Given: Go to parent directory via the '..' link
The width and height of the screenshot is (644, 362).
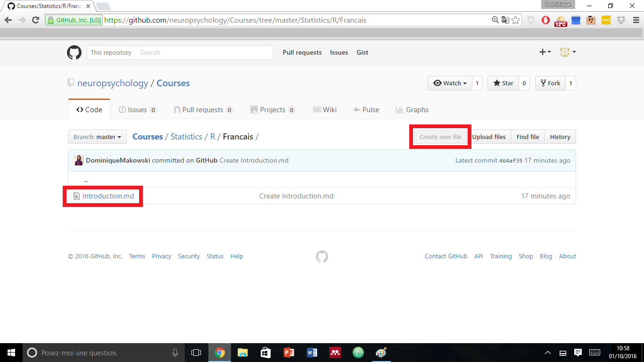Looking at the screenshot, I should (86, 180).
